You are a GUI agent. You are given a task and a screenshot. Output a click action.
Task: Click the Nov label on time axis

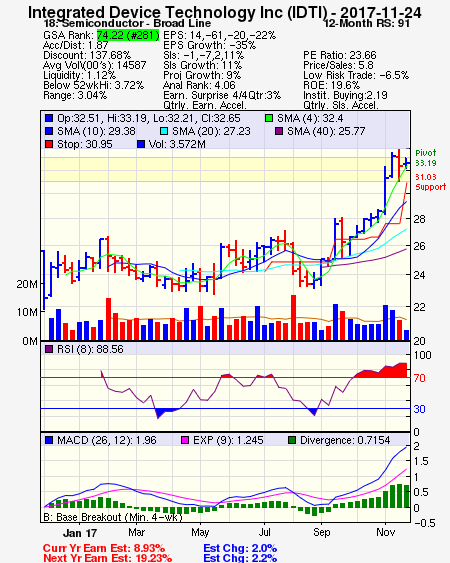pyautogui.click(x=386, y=532)
